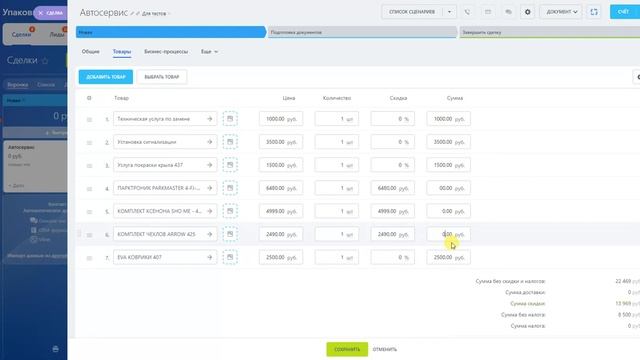
Task: Open the settings gear icon in header
Action: (527, 12)
